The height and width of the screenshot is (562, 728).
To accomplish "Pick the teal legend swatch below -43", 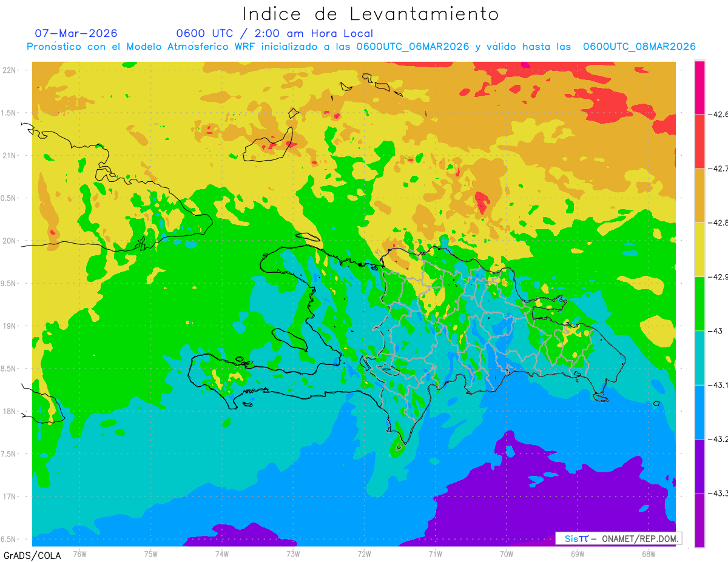I will pyautogui.click(x=699, y=358).
